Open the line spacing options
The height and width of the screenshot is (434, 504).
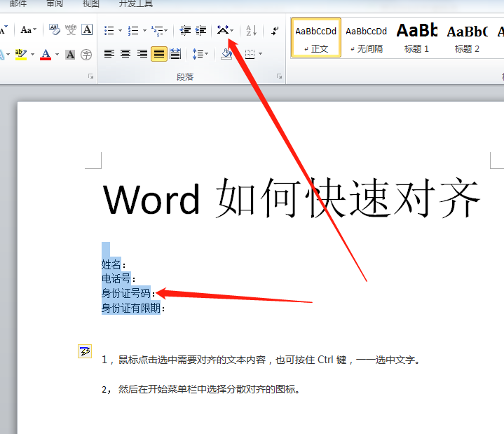(x=200, y=54)
